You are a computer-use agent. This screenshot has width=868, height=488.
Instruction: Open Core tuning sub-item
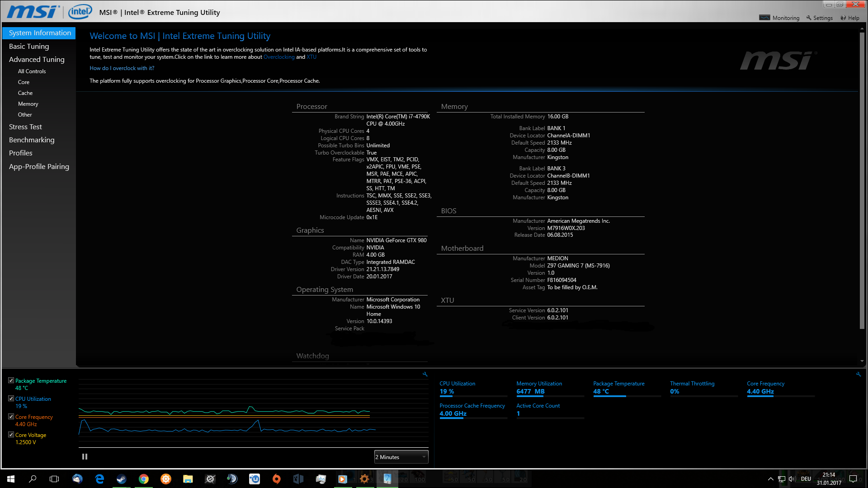click(24, 82)
